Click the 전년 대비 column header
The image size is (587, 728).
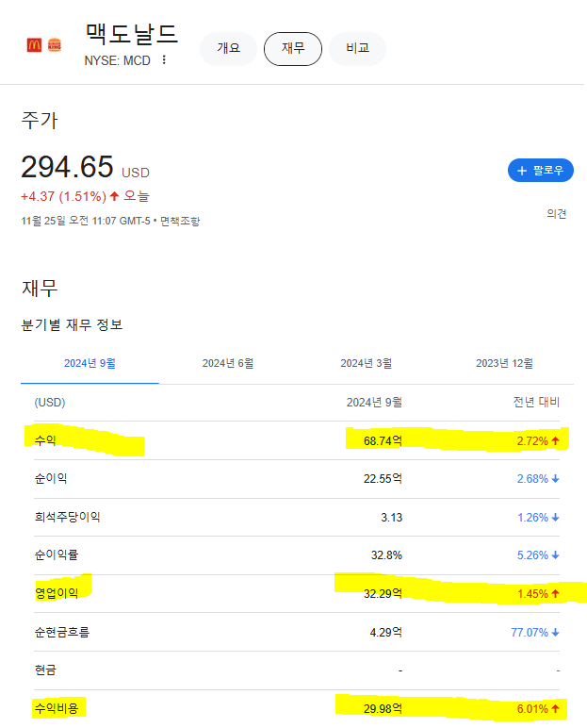pyautogui.click(x=536, y=402)
